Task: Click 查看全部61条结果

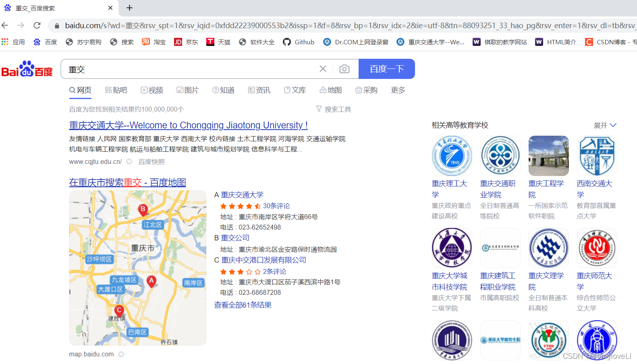Action: (x=243, y=305)
